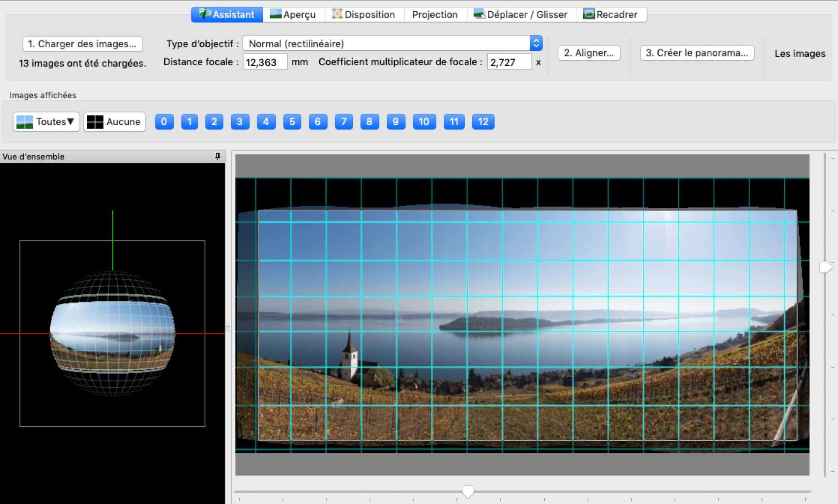Toggle image 2 visibility
This screenshot has width=838, height=504.
214,122
